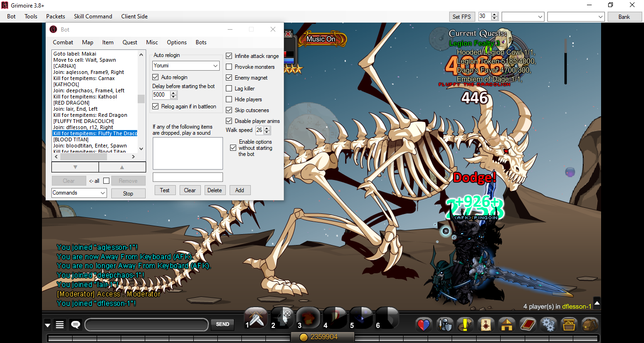The image size is (644, 343).
Task: Activate skill slot 2 in the action bar
Action: point(283,319)
